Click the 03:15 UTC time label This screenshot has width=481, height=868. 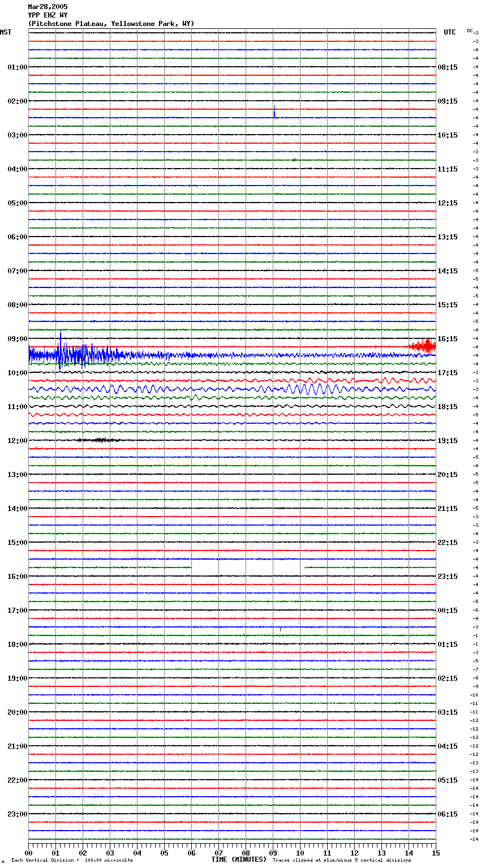coord(448,712)
